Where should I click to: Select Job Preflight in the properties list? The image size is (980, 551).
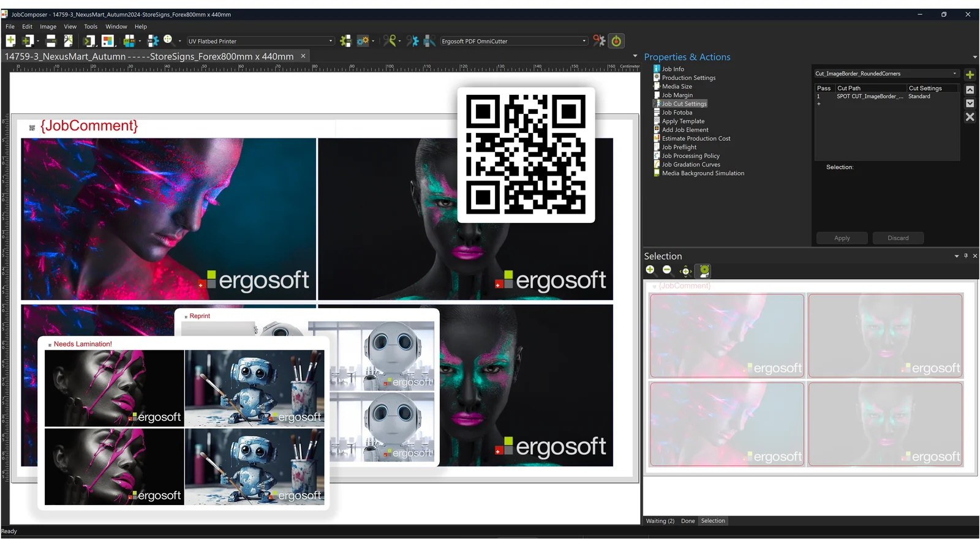click(679, 147)
